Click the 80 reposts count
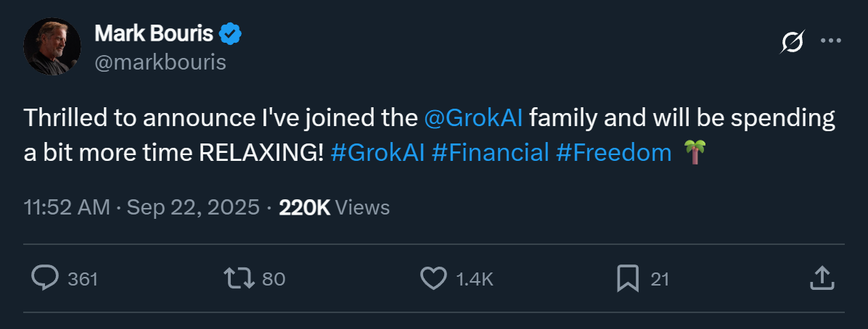The height and width of the screenshot is (329, 868). [274, 279]
